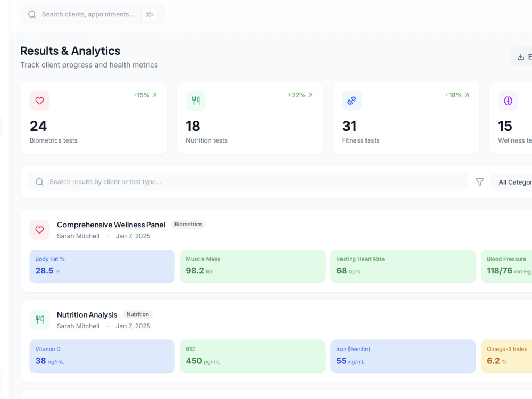Click the download icon near the page header
Screen dimensions: 532x399
tap(521, 57)
